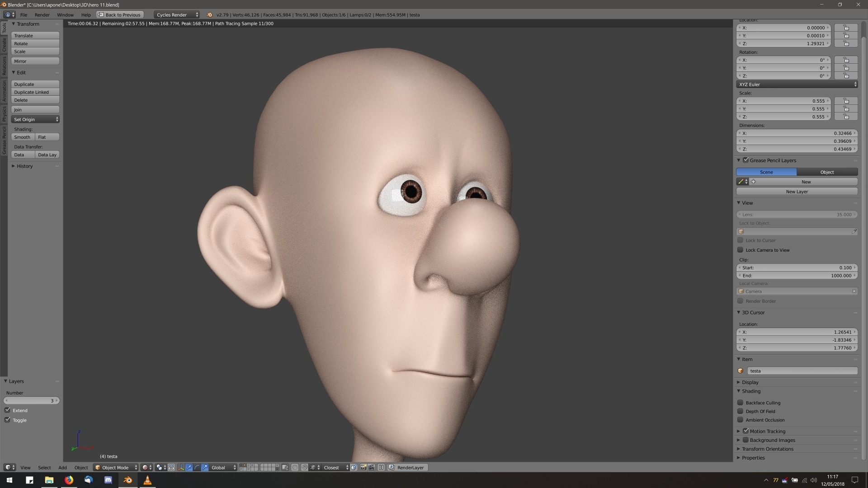Screen dimensions: 868x488
Task: Open the snap element type selector
Action: tap(315, 468)
